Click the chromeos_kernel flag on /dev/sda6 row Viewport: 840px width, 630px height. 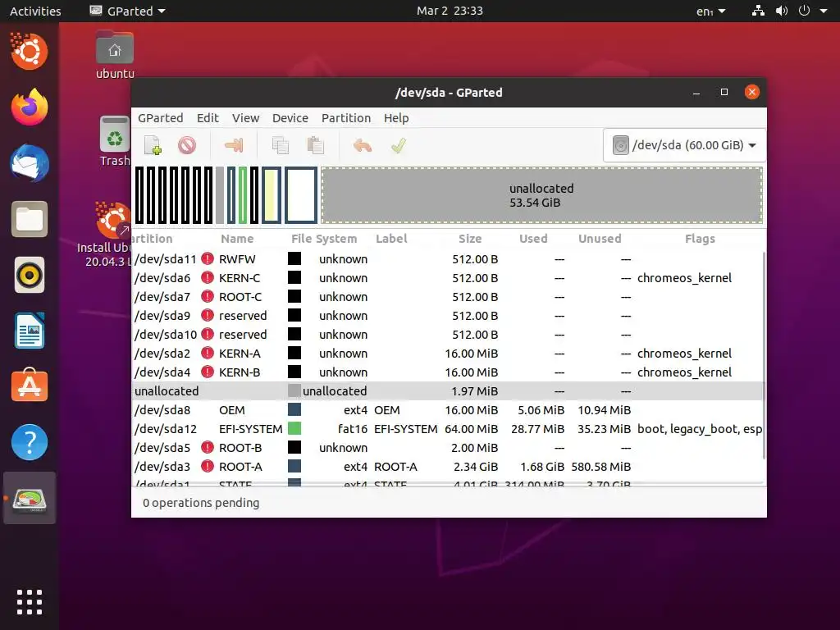click(684, 277)
